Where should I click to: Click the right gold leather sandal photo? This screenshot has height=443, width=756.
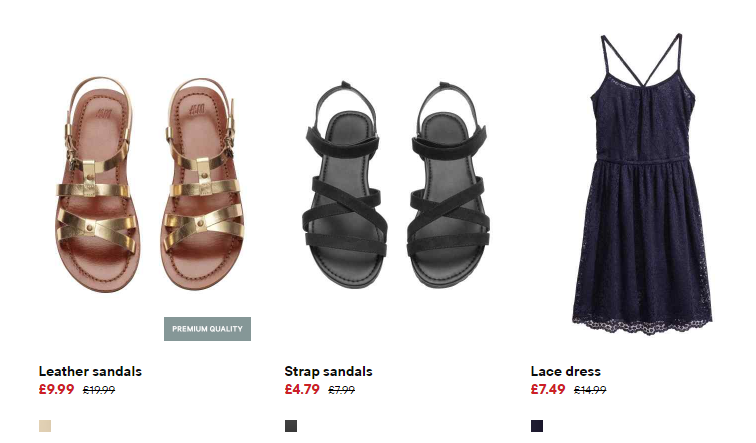pyautogui.click(x=202, y=184)
